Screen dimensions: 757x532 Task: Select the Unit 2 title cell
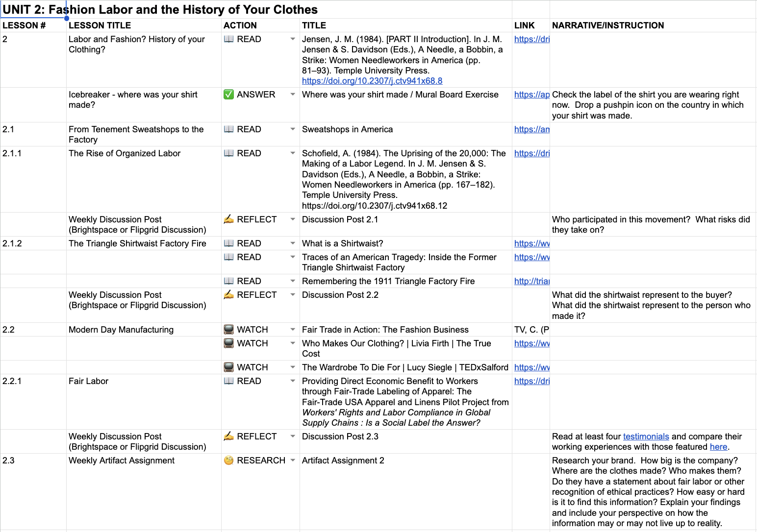click(x=160, y=10)
